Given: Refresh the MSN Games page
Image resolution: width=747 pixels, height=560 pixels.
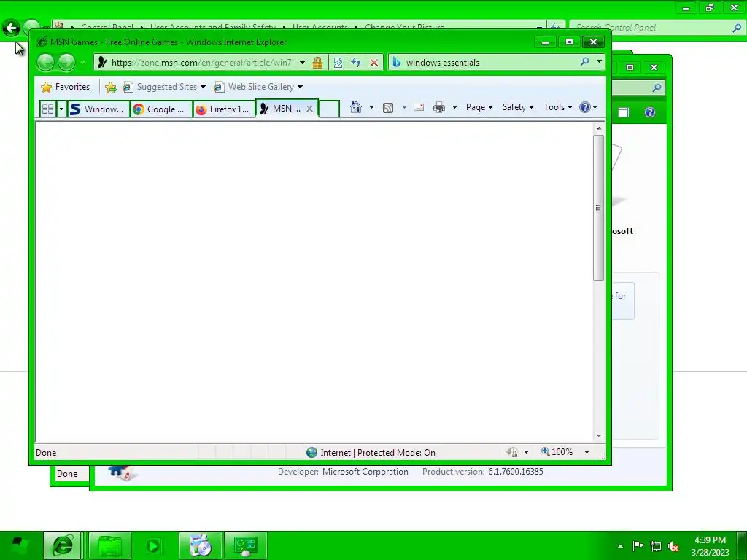Looking at the screenshot, I should [356, 63].
